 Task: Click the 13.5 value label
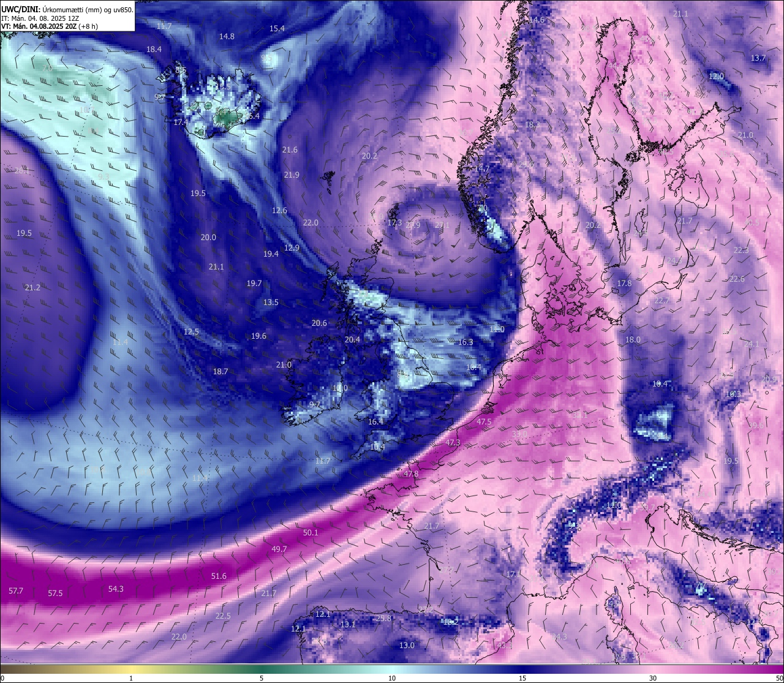[271, 302]
